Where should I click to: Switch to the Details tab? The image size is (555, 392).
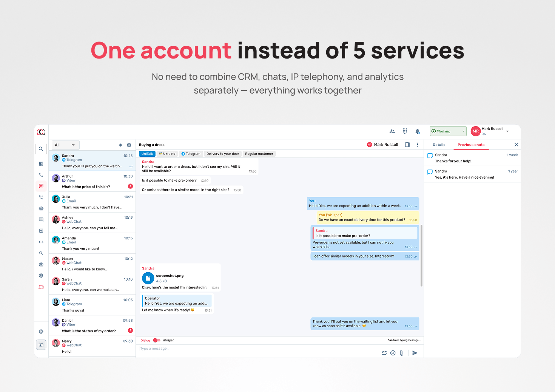439,145
